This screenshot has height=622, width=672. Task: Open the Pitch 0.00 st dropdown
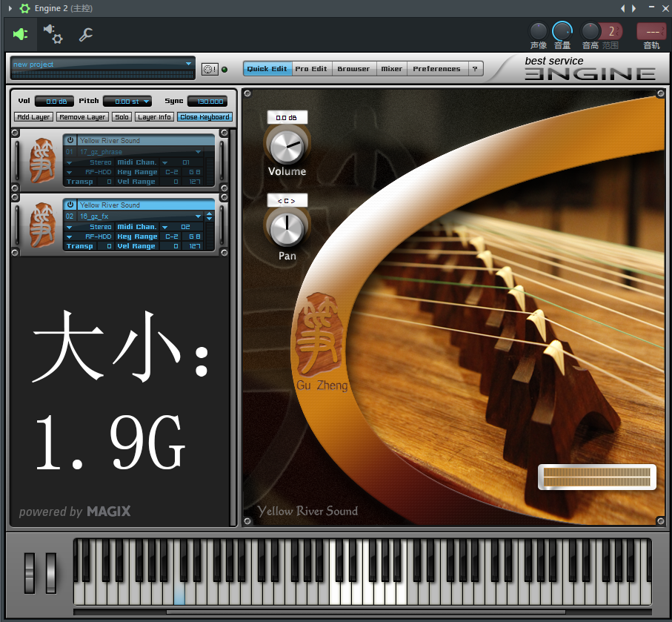coord(127,102)
